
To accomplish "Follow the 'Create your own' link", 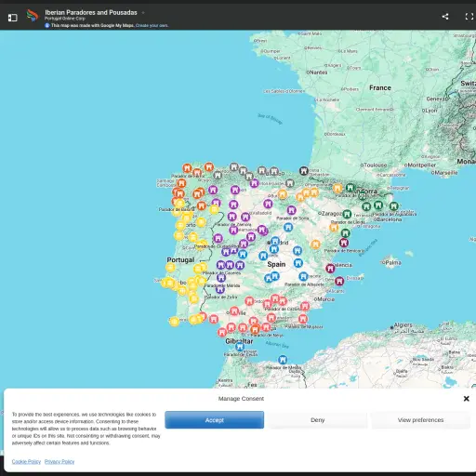I will click(x=152, y=25).
